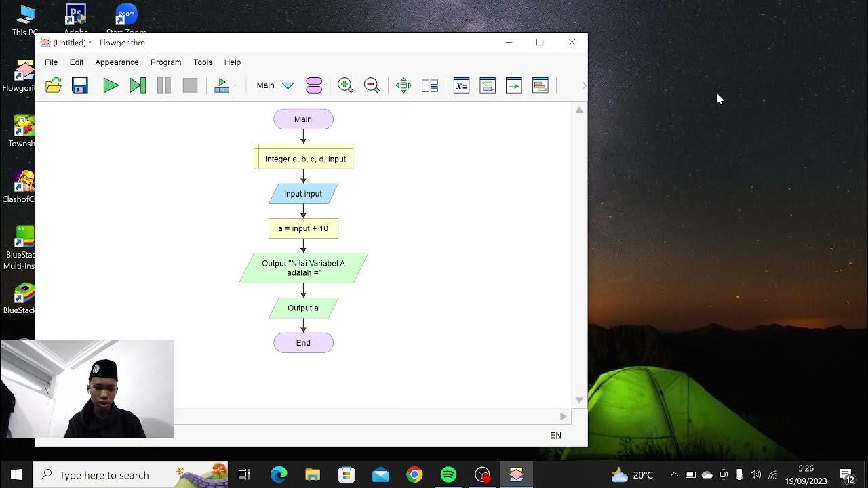Click the Stop execution toolbar icon
Image resolution: width=868 pixels, height=488 pixels.
pos(191,85)
